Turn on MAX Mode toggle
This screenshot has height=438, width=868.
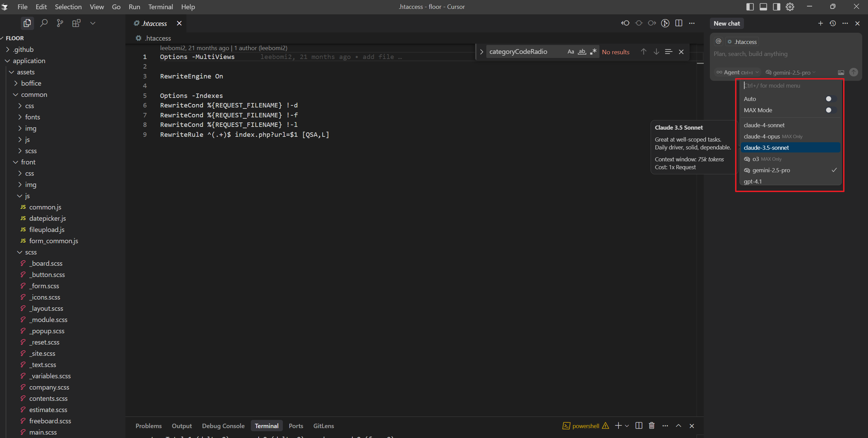(x=830, y=110)
